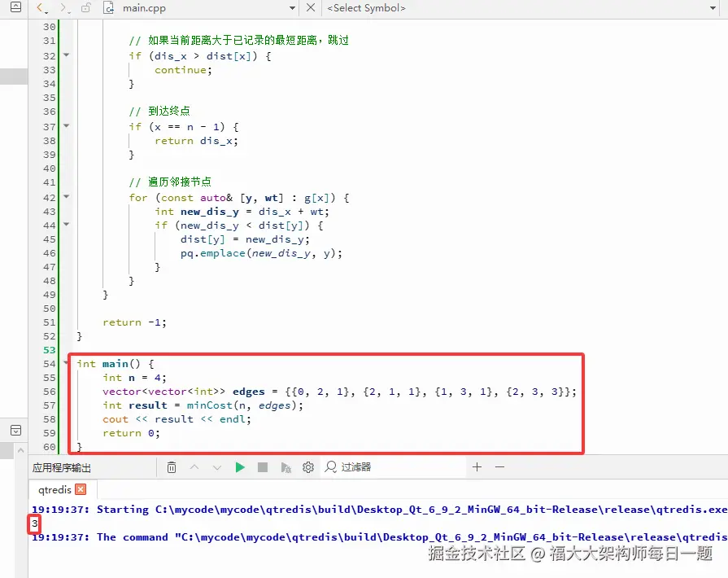Click the 'return dis_x;' statement

[x=196, y=141]
